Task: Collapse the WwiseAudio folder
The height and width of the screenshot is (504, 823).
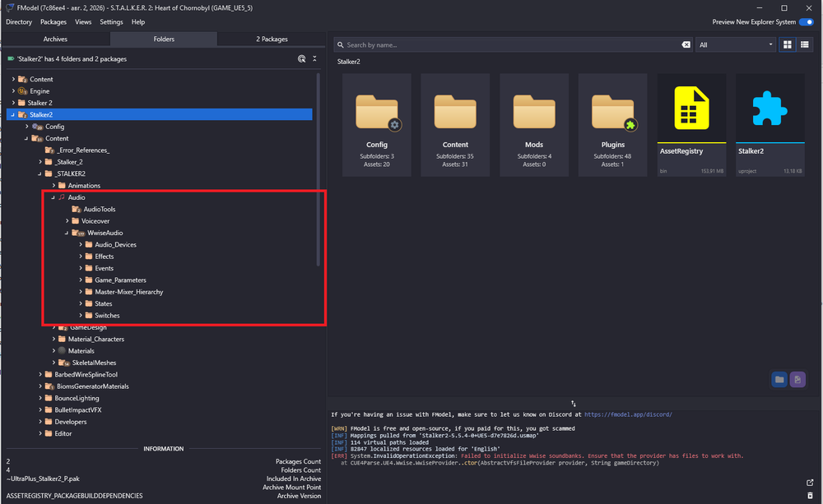Action: point(67,233)
